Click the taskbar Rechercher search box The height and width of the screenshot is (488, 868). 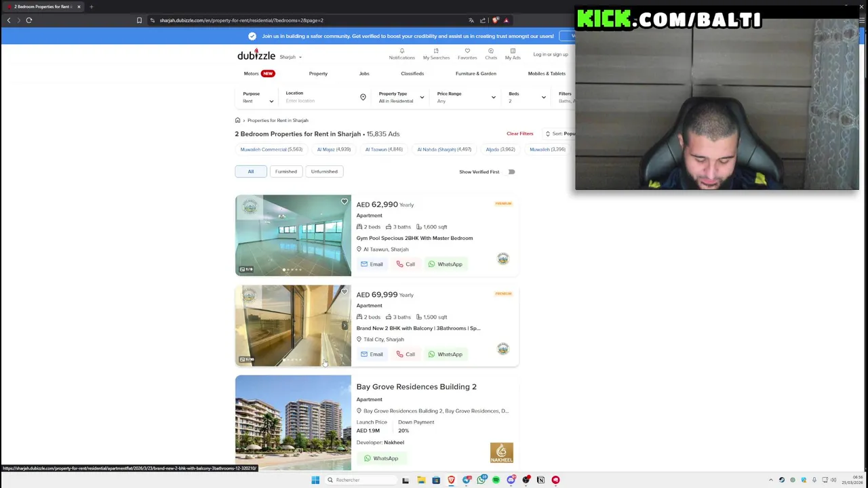[x=359, y=480]
